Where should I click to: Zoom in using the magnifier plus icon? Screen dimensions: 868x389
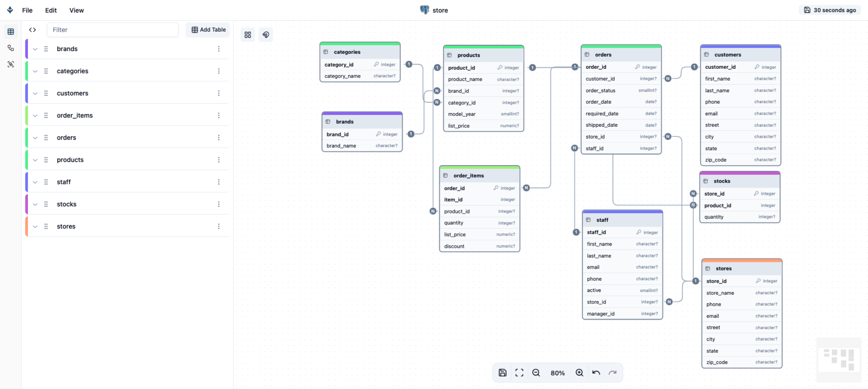[579, 373]
